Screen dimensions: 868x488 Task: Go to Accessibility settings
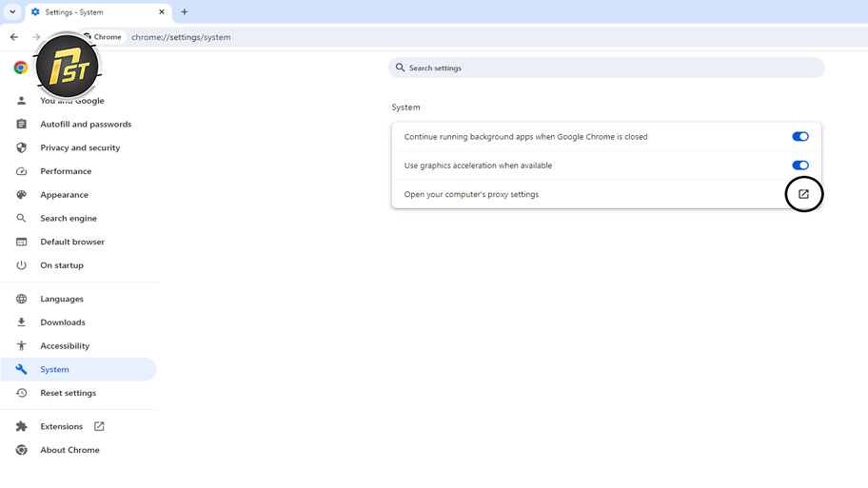[65, 346]
